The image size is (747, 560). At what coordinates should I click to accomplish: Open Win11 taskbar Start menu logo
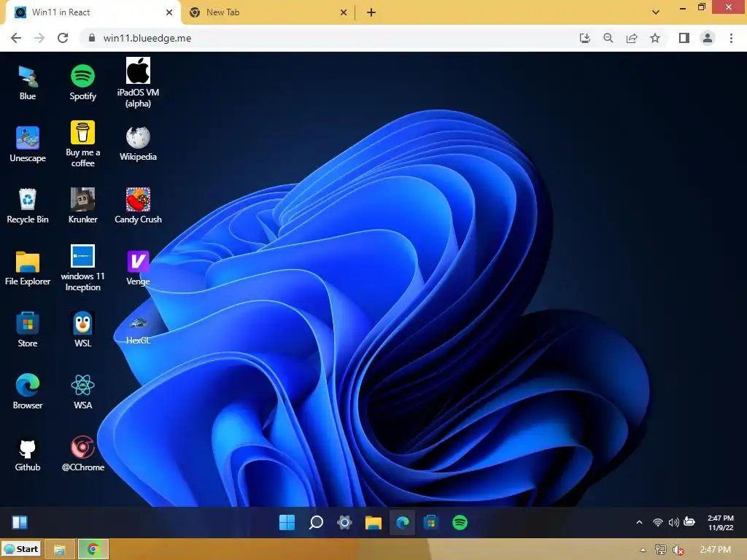click(x=287, y=522)
